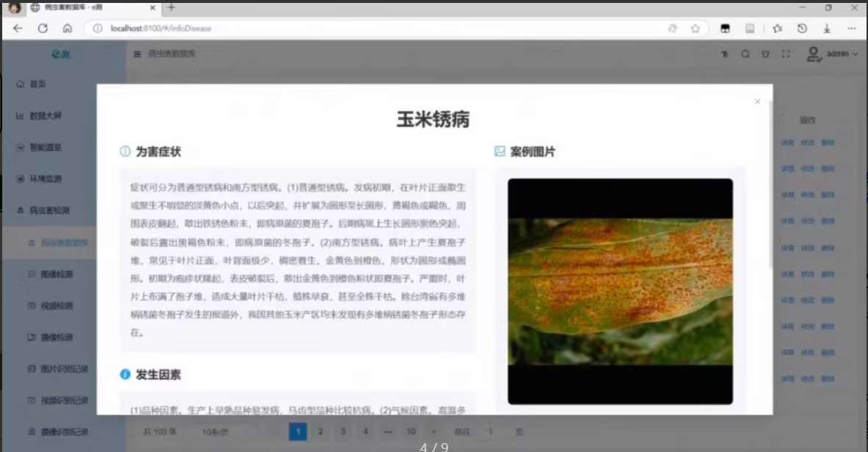This screenshot has width=868, height=452.
Task: Reload the page with refresh icon
Action: 43,28
